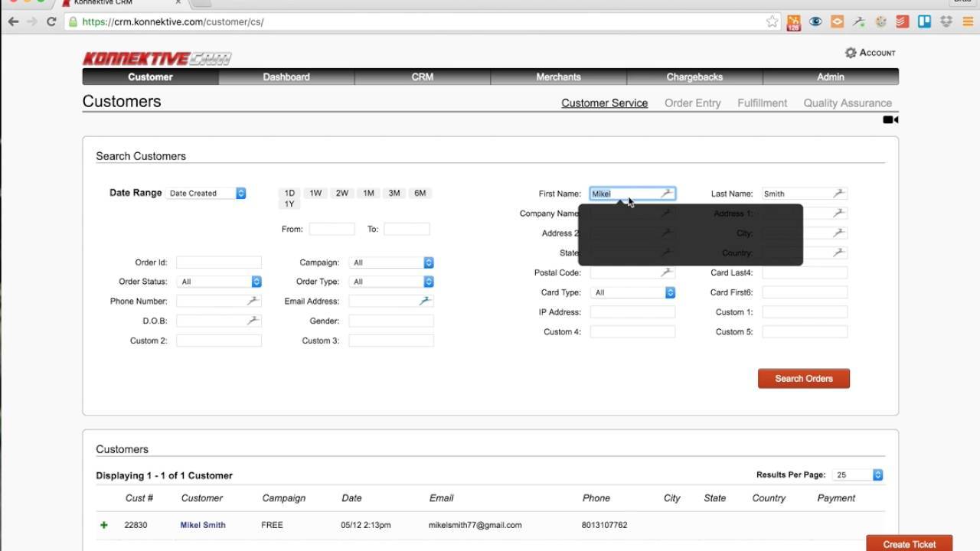The width and height of the screenshot is (980, 551).
Task: Click the Search Orders button
Action: pyautogui.click(x=803, y=378)
